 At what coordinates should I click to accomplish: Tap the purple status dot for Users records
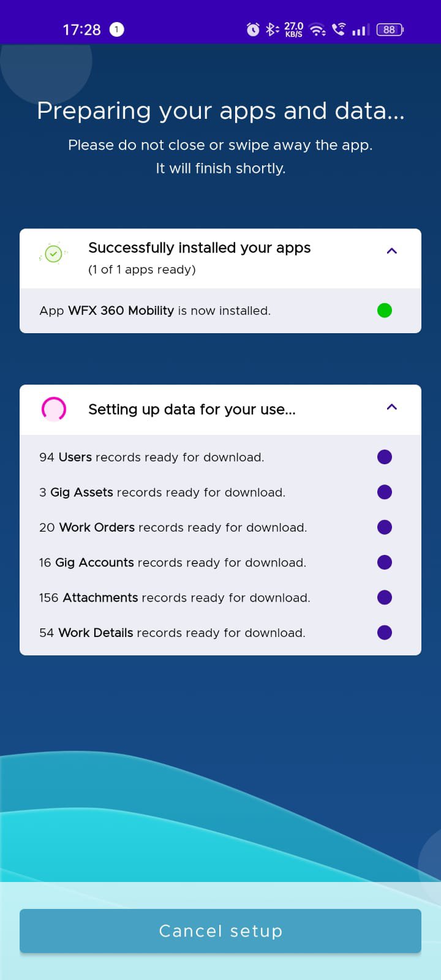point(384,456)
